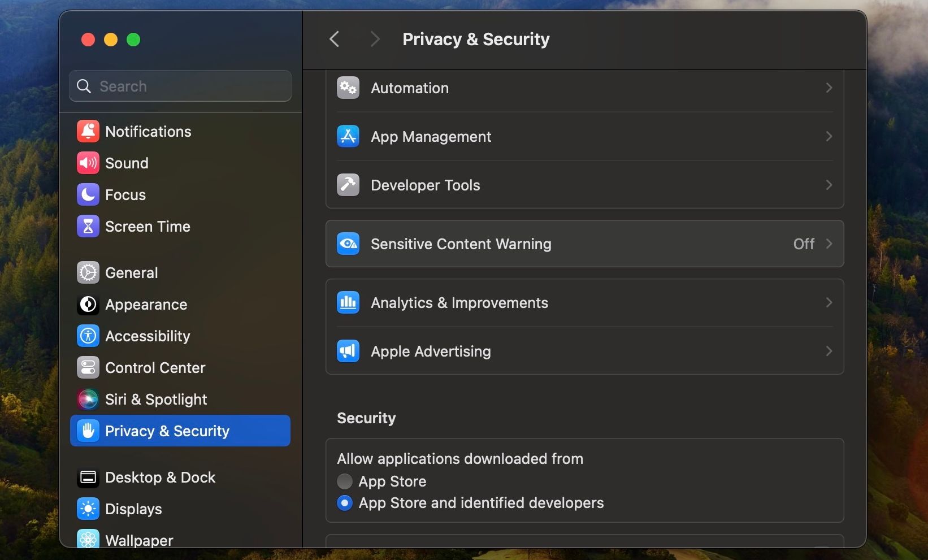
Task: Click the Sensitive Content Warning eye icon
Action: point(348,244)
